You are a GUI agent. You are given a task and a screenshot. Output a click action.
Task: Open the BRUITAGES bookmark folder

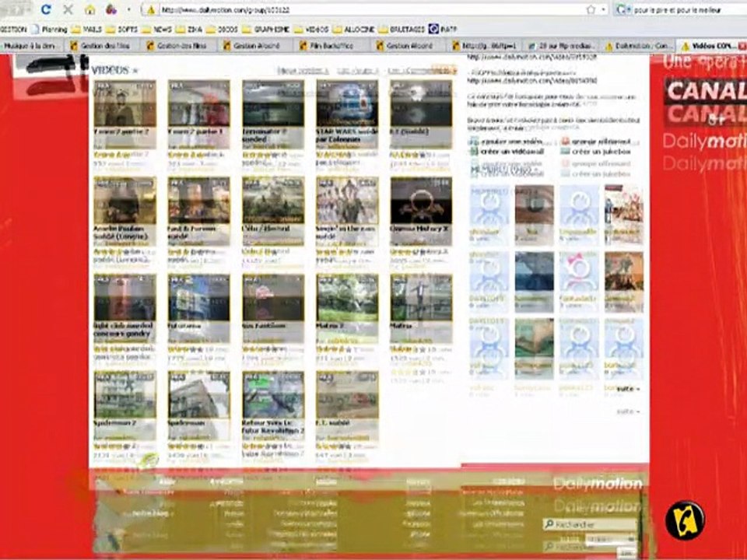[402, 30]
